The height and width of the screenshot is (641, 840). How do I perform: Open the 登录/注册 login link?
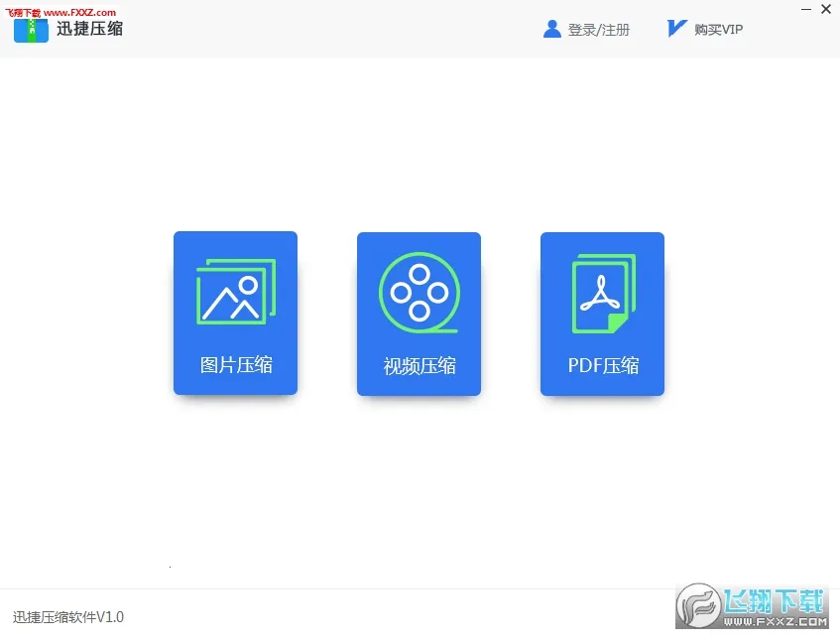pyautogui.click(x=598, y=30)
